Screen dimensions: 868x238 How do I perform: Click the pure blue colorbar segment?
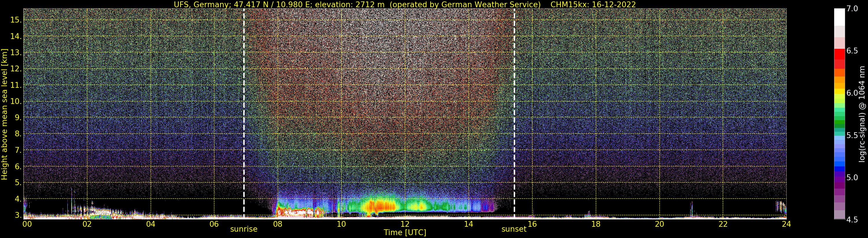click(839, 169)
